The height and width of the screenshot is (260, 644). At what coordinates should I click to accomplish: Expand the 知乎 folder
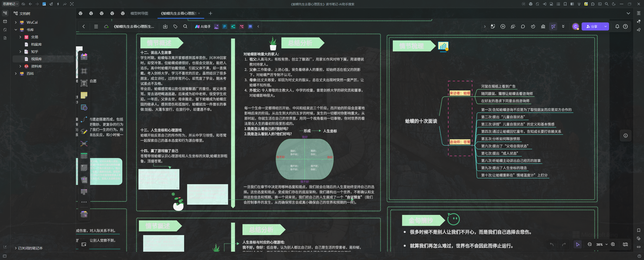[x=20, y=52]
